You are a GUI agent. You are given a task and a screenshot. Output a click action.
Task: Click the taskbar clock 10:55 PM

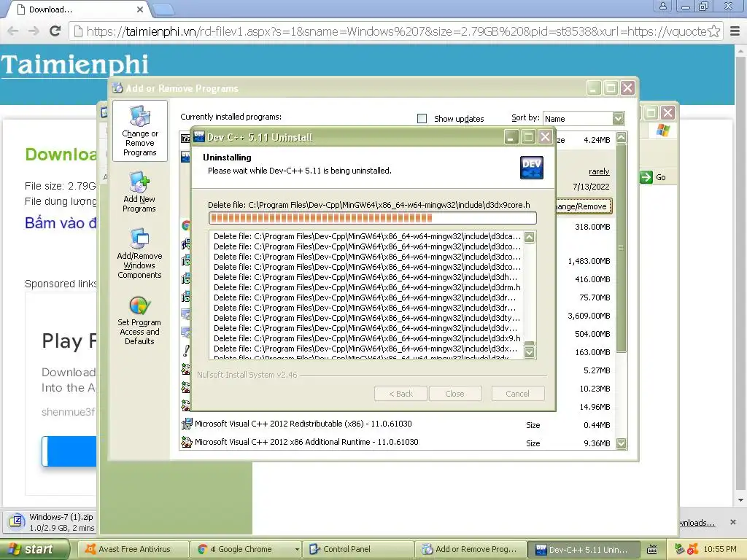point(720,549)
